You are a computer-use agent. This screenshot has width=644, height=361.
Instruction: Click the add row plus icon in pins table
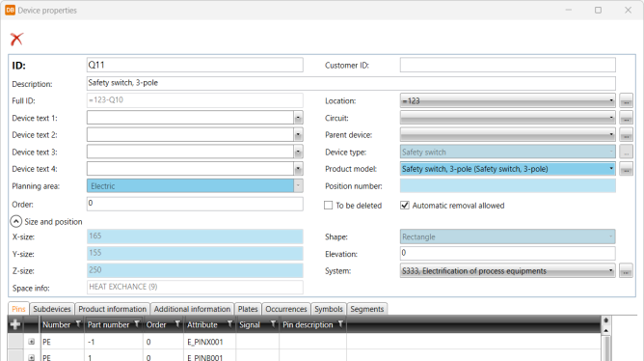(x=15, y=324)
